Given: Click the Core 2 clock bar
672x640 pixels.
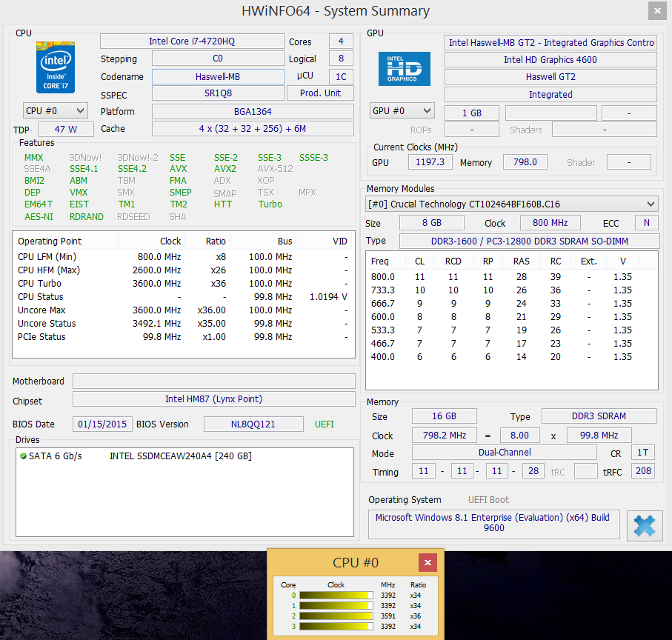Looking at the screenshot, I should [x=336, y=616].
